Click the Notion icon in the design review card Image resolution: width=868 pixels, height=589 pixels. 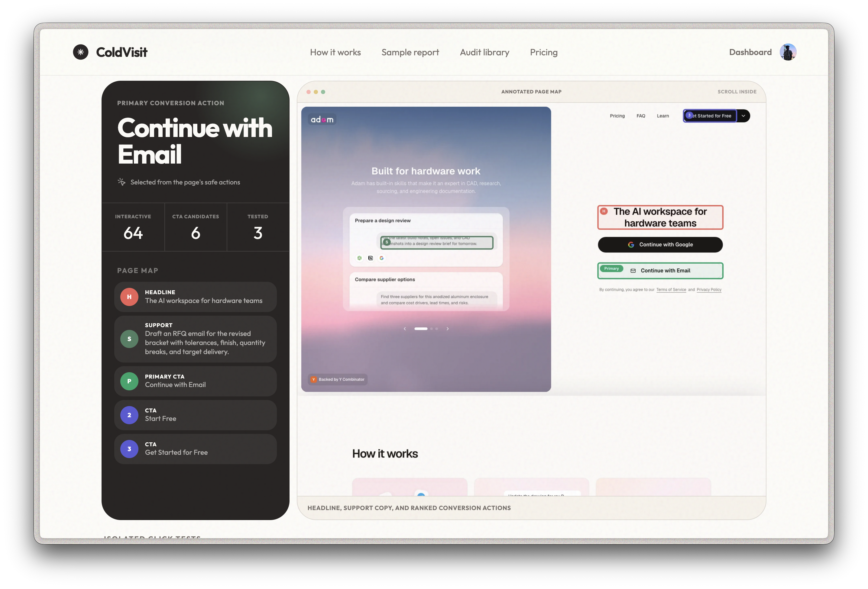point(371,258)
